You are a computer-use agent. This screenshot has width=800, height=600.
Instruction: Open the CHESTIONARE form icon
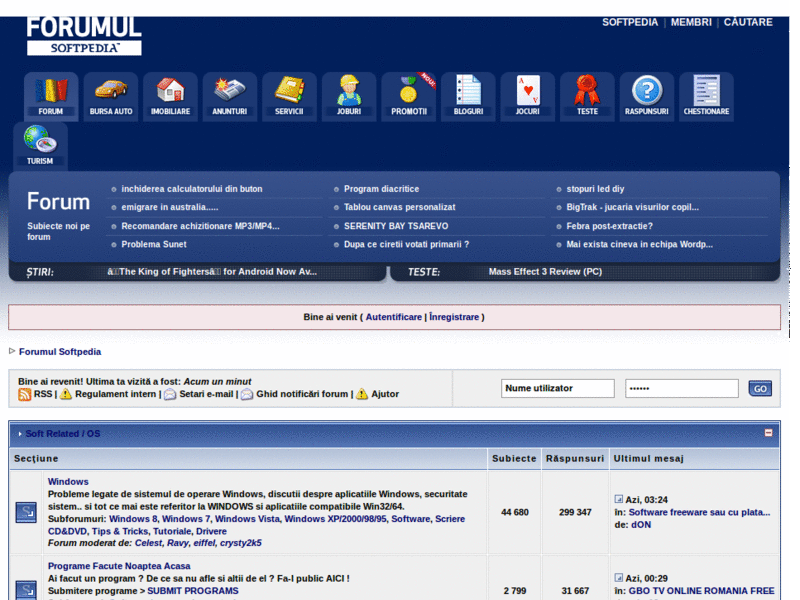[707, 96]
